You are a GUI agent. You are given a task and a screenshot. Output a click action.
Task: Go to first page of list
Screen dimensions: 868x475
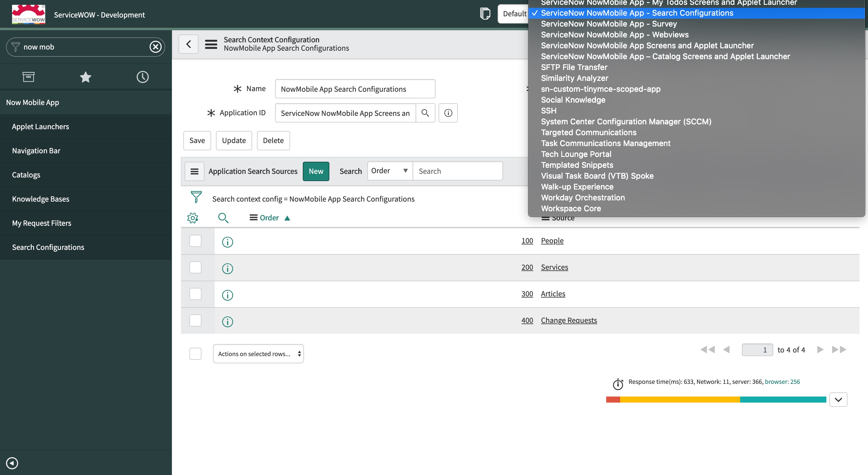click(x=707, y=349)
